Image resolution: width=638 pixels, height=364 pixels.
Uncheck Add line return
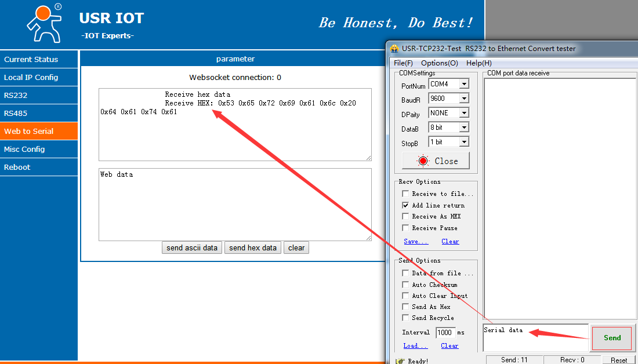tap(405, 205)
